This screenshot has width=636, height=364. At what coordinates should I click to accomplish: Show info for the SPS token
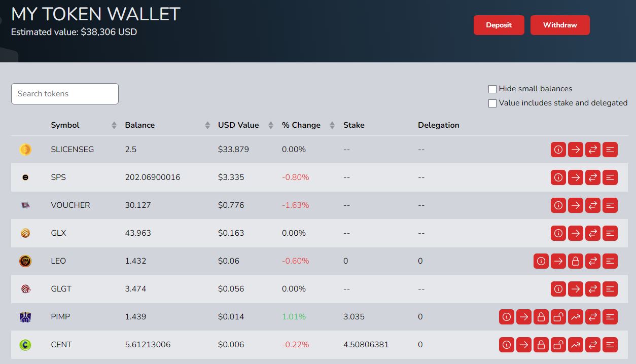click(x=558, y=177)
